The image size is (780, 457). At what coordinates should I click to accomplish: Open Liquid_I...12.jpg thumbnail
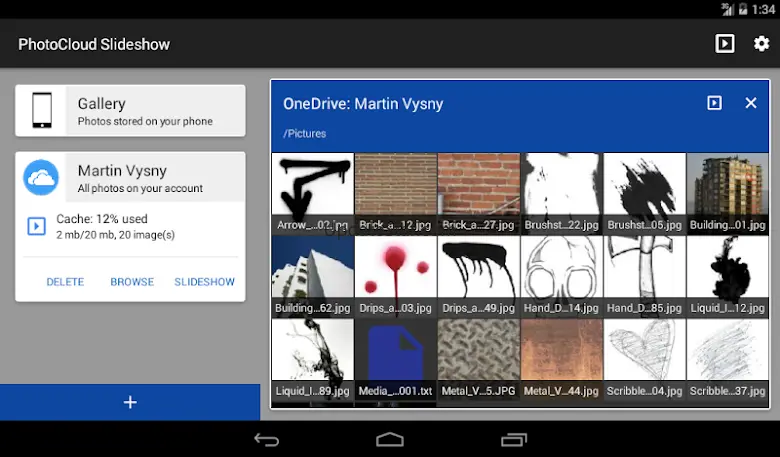point(727,276)
